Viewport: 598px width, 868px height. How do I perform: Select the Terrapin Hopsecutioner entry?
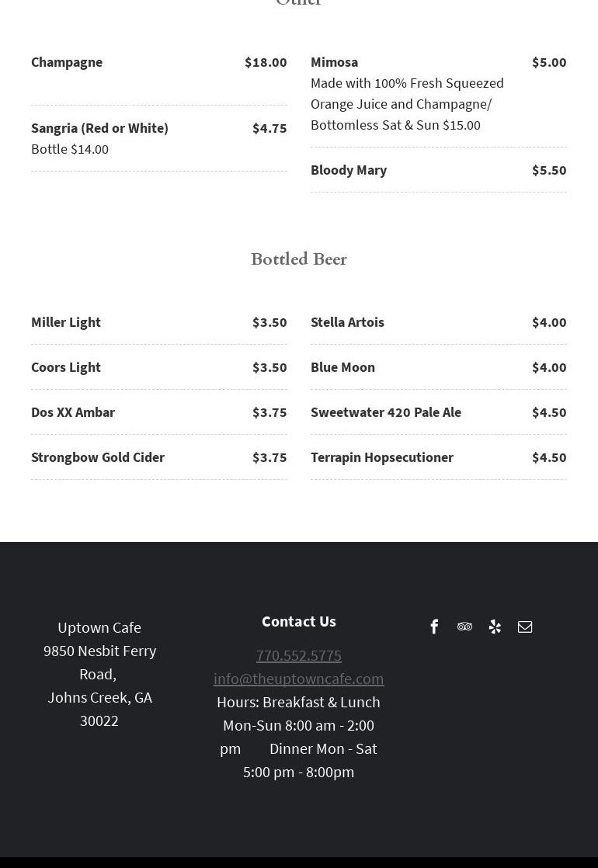[x=382, y=457]
